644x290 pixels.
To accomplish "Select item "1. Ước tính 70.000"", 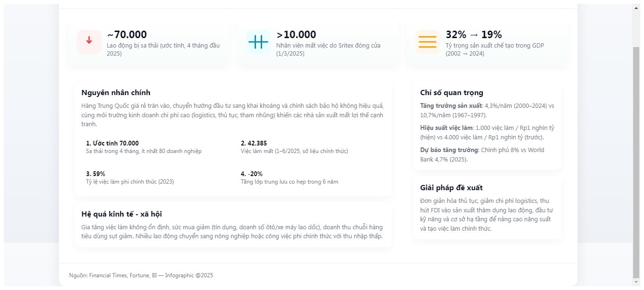I will tap(112, 143).
